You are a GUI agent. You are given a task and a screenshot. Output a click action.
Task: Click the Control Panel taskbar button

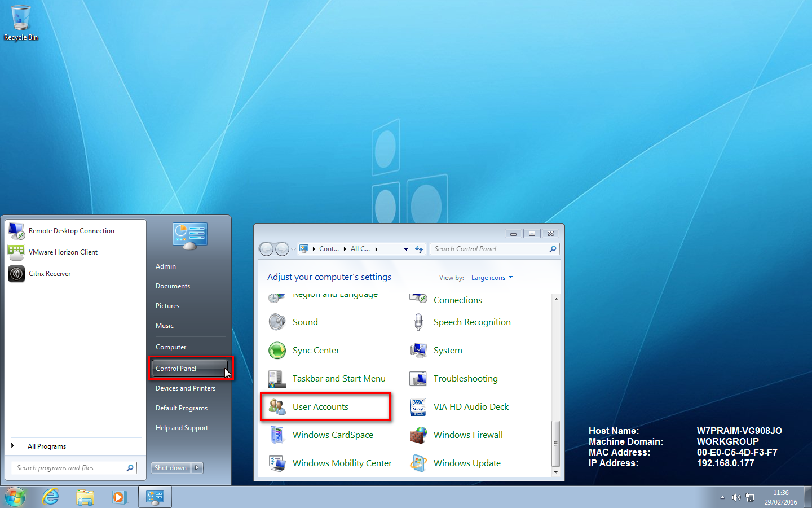coord(155,497)
